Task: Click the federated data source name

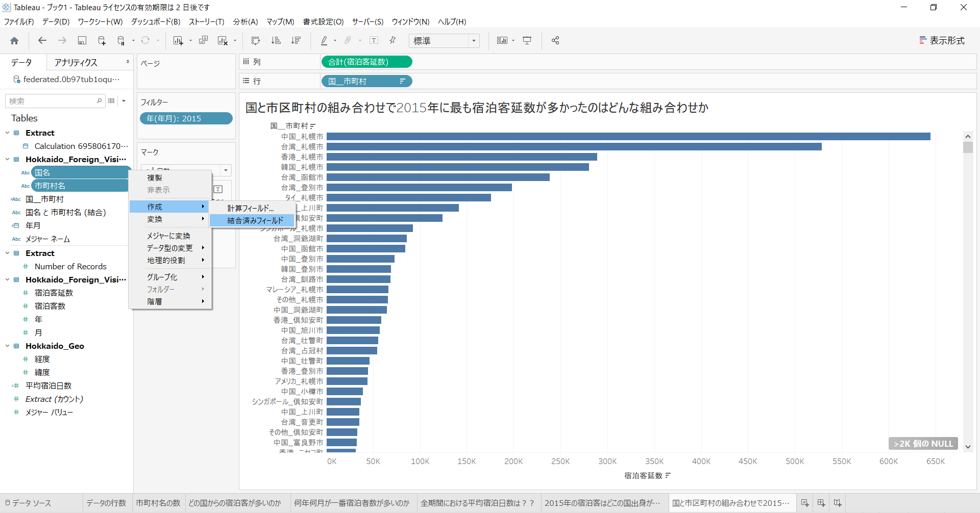Action: tap(70, 80)
